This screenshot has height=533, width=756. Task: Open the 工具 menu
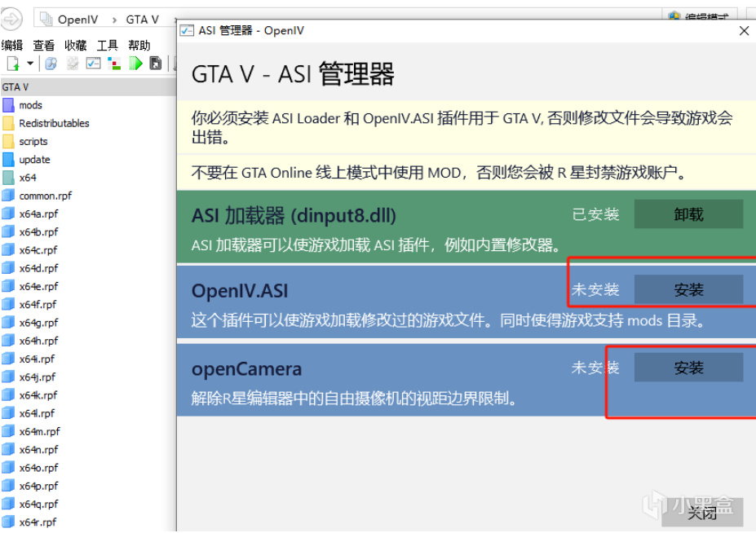pos(107,46)
